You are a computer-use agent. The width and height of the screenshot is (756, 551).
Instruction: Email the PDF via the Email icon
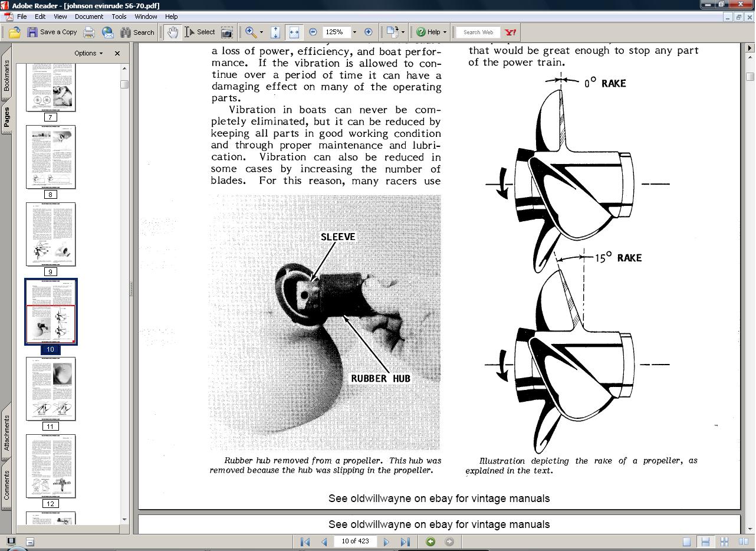click(108, 32)
